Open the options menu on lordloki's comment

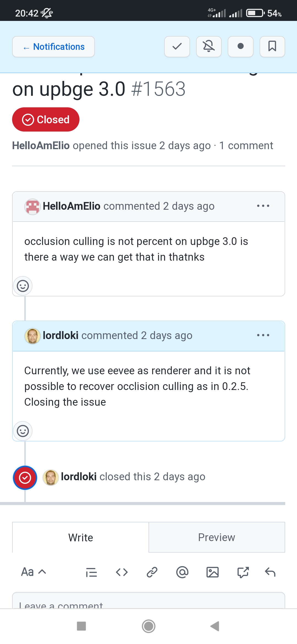coord(263,335)
